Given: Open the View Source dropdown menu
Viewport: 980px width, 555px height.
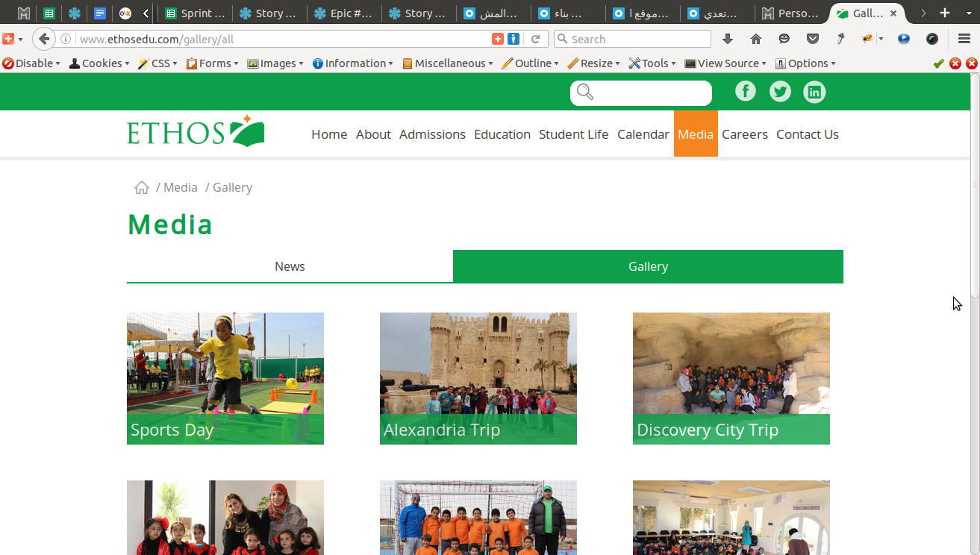Looking at the screenshot, I should pos(725,63).
